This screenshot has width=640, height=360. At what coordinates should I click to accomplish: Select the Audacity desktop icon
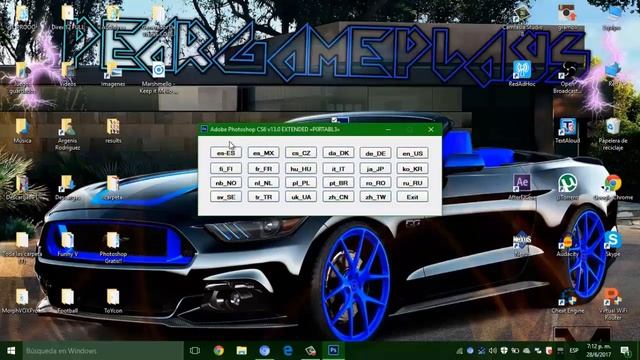567,244
